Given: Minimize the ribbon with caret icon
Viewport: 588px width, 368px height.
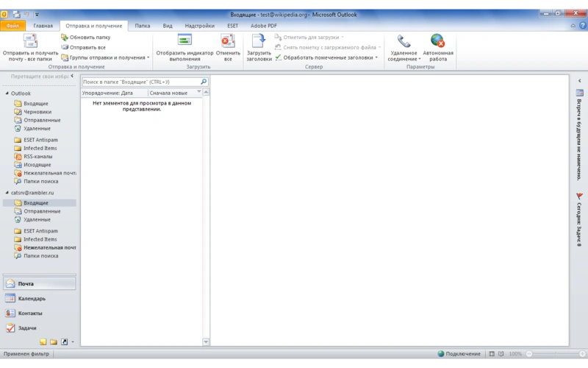Looking at the screenshot, I should coord(573,26).
